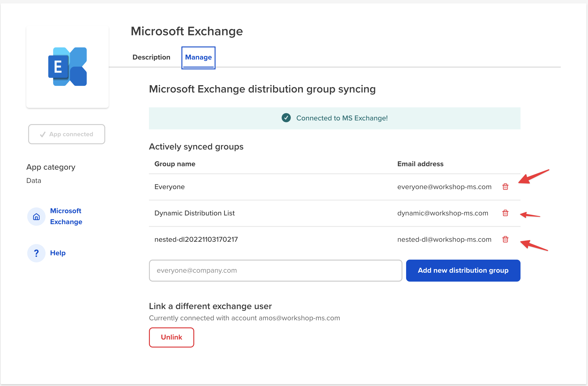The image size is (588, 386).
Task: Remove dynamic@workshop-ms.com from syncing
Action: [x=505, y=213]
